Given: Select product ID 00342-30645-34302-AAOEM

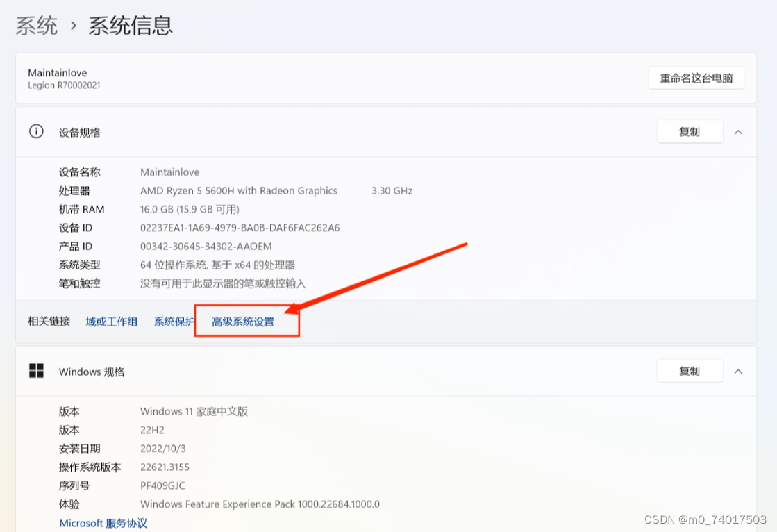Looking at the screenshot, I should tap(206, 247).
